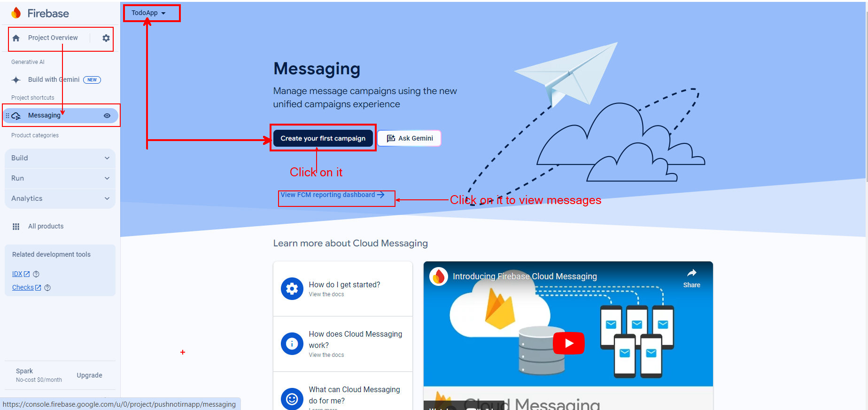
Task: Click Learn more about Cloud Messaging heading
Action: tap(350, 244)
